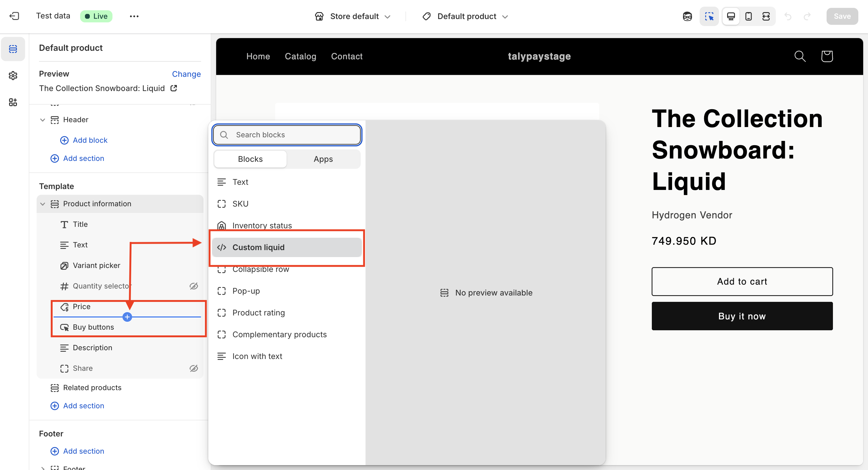
Task: Click the Change preview link
Action: 186,74
